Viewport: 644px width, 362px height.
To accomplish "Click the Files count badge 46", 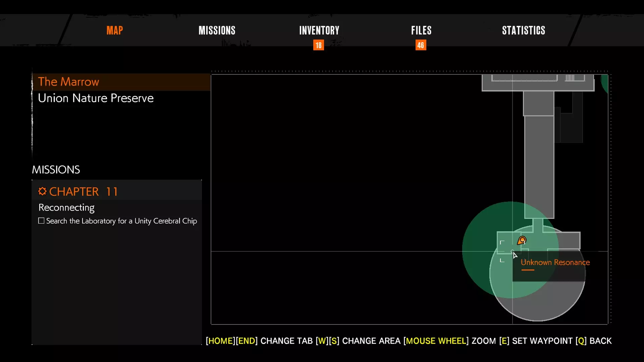I will point(421,45).
